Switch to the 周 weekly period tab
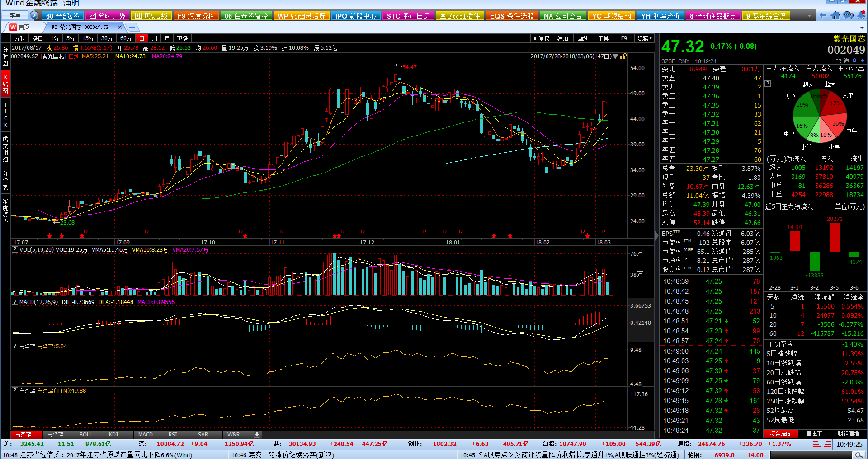The width and height of the screenshot is (868, 459). 155,38
